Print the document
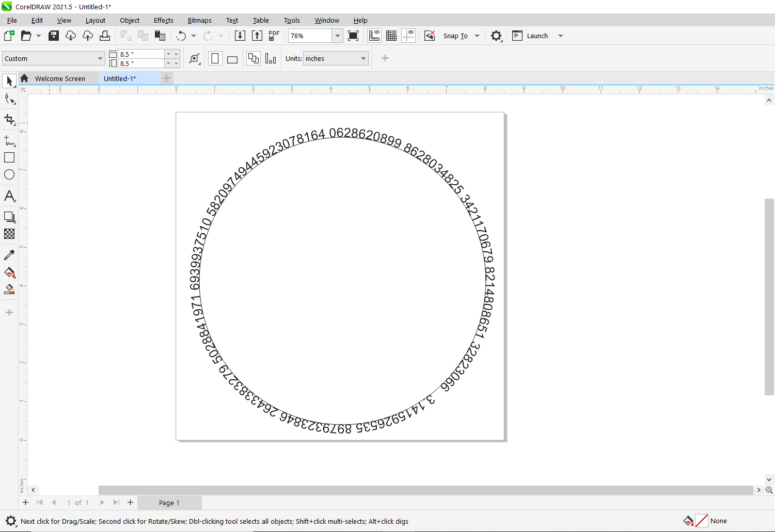 click(105, 36)
